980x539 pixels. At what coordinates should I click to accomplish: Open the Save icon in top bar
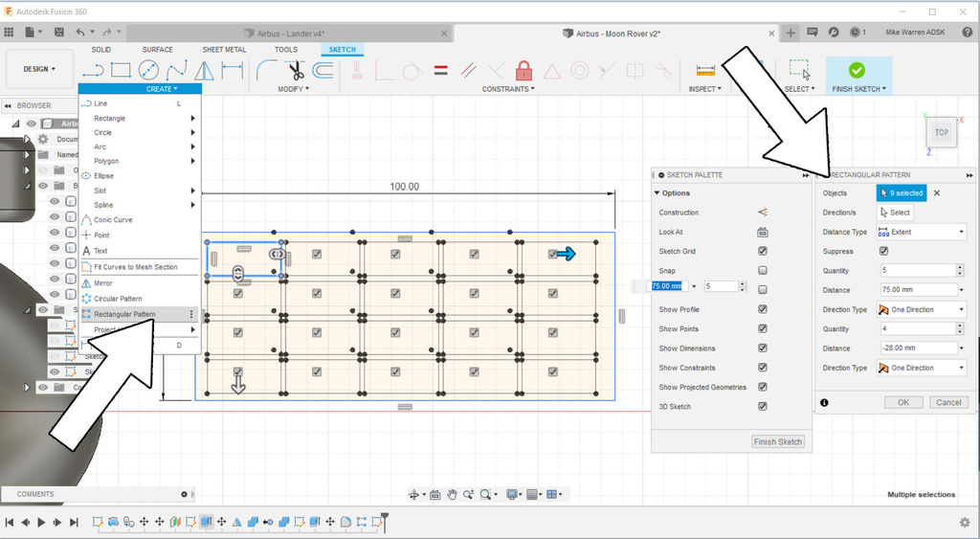click(58, 32)
